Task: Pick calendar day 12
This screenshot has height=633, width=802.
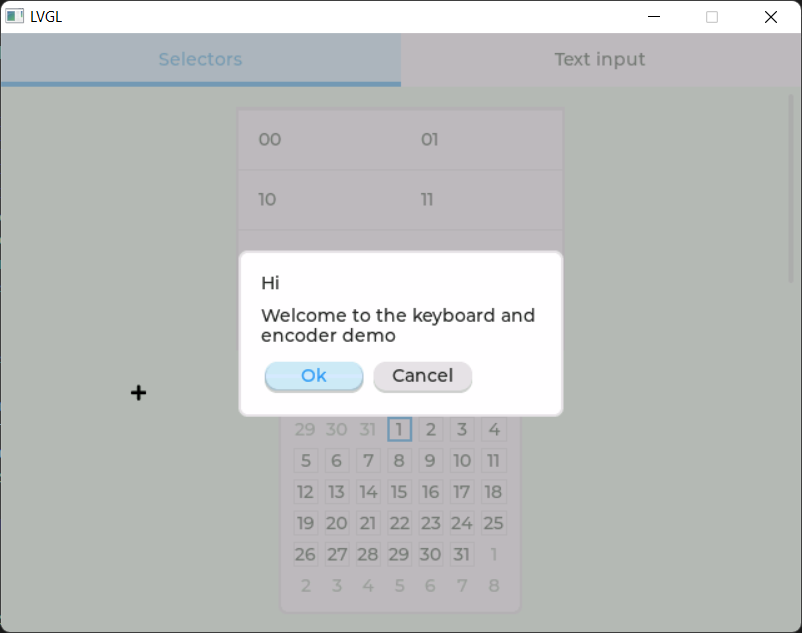Action: [x=306, y=492]
